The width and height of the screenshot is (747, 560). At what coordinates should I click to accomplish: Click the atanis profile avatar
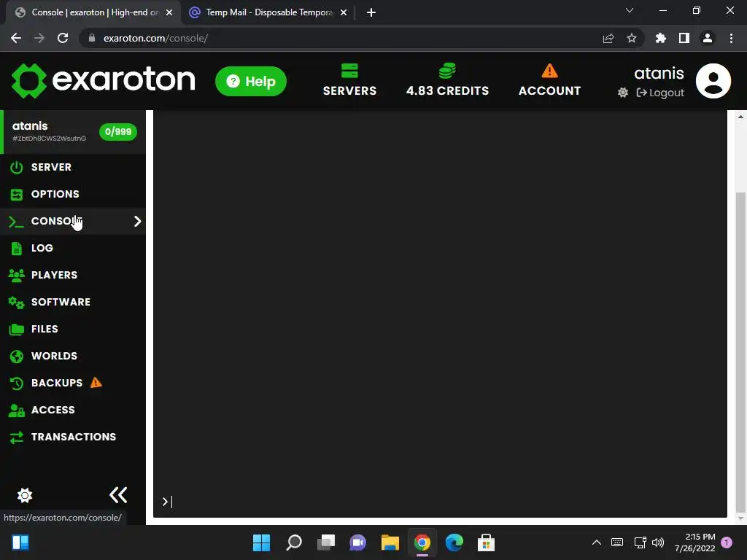[713, 81]
